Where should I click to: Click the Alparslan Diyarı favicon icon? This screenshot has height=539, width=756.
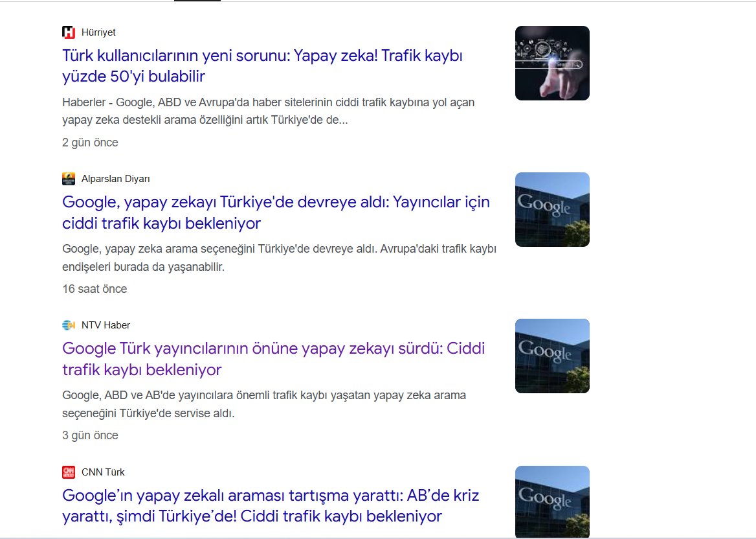pos(69,179)
